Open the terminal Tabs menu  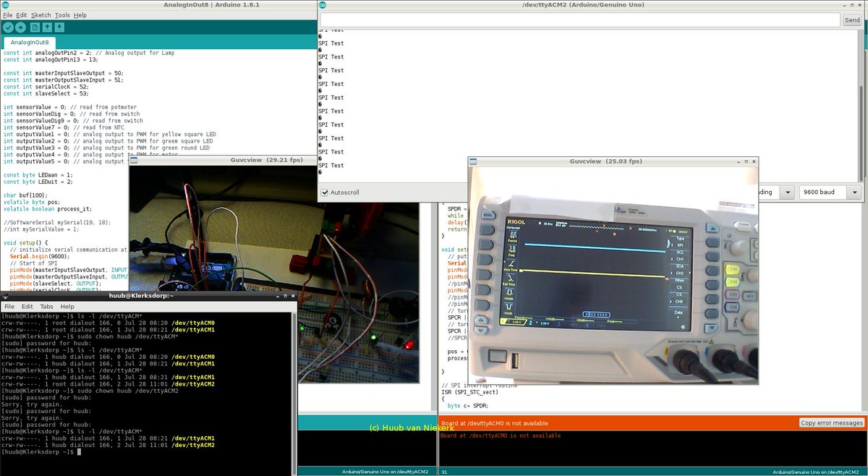coord(46,307)
